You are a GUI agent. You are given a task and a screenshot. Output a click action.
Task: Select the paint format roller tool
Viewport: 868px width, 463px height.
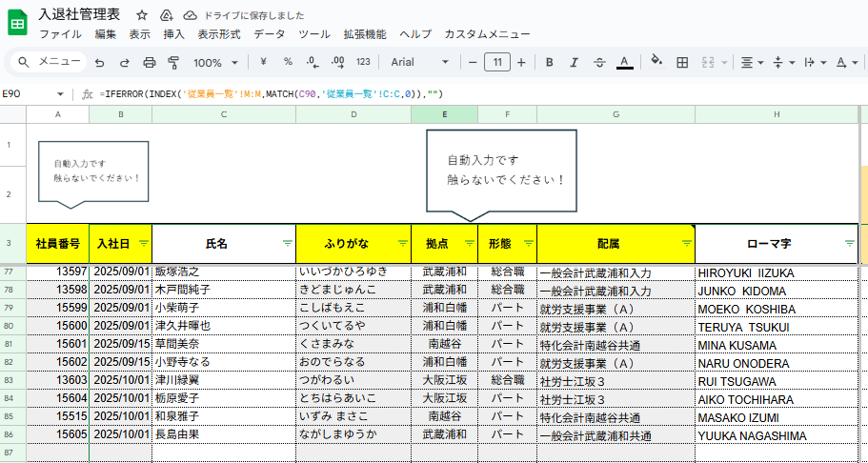tap(173, 62)
